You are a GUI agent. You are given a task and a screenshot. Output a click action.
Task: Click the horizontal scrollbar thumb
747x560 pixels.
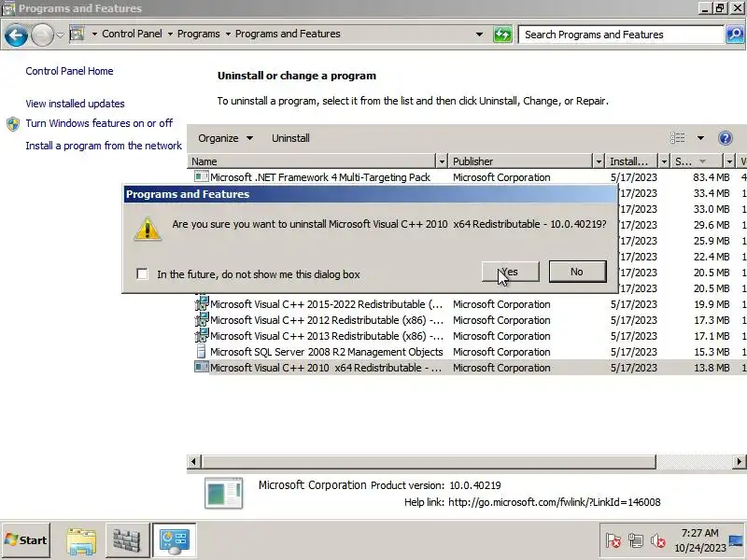[x=429, y=461]
